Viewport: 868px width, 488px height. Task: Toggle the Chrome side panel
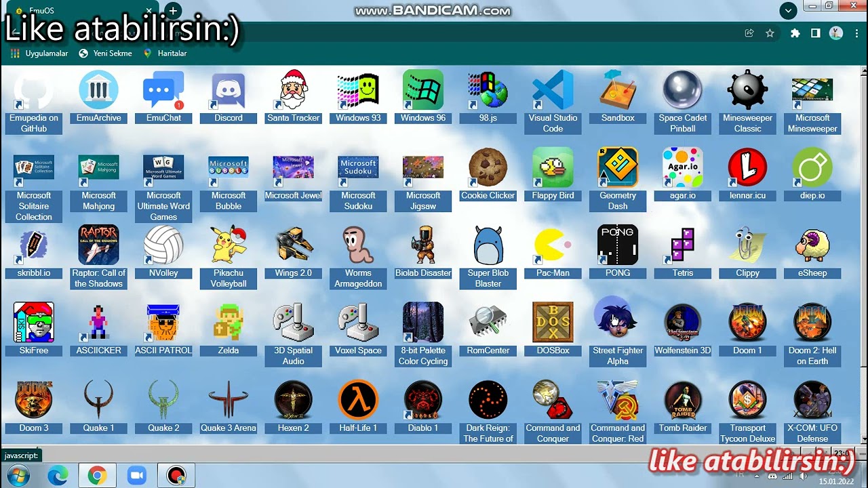tap(816, 33)
